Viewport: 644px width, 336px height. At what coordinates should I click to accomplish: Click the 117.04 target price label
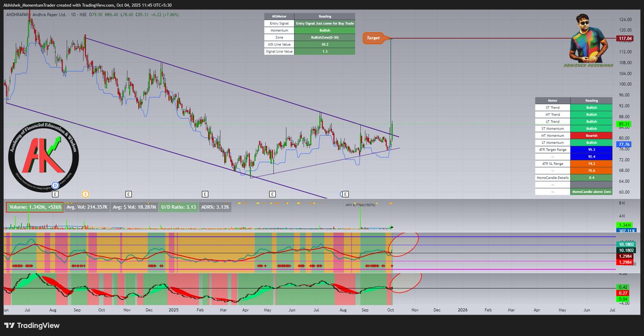[x=625, y=38]
